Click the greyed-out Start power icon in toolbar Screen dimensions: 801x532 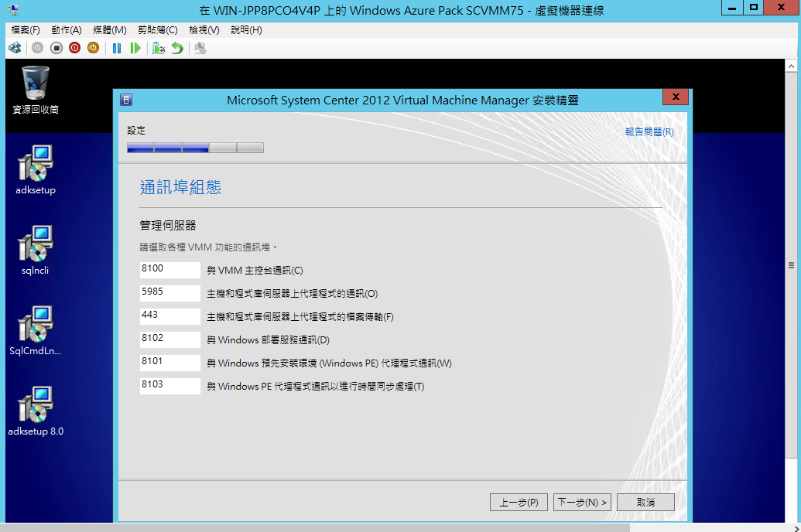tap(38, 48)
